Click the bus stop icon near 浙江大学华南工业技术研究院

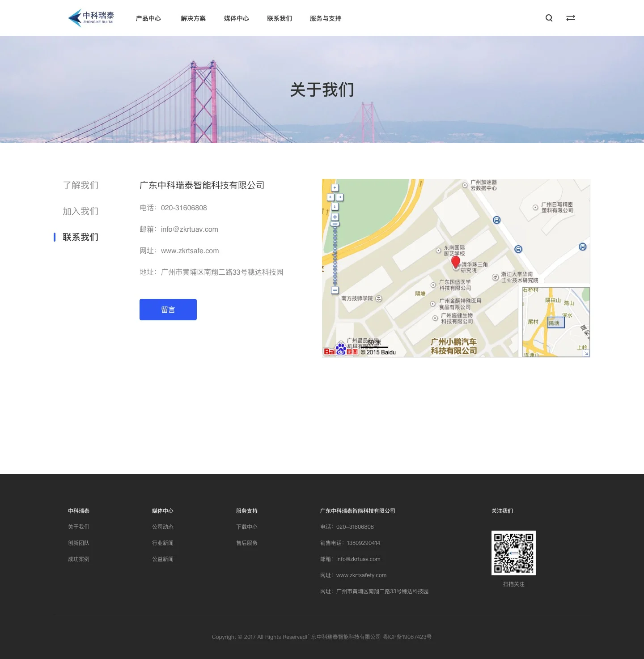click(518, 249)
